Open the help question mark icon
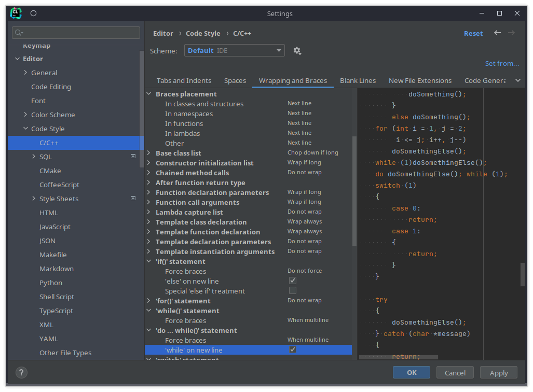 tap(21, 372)
